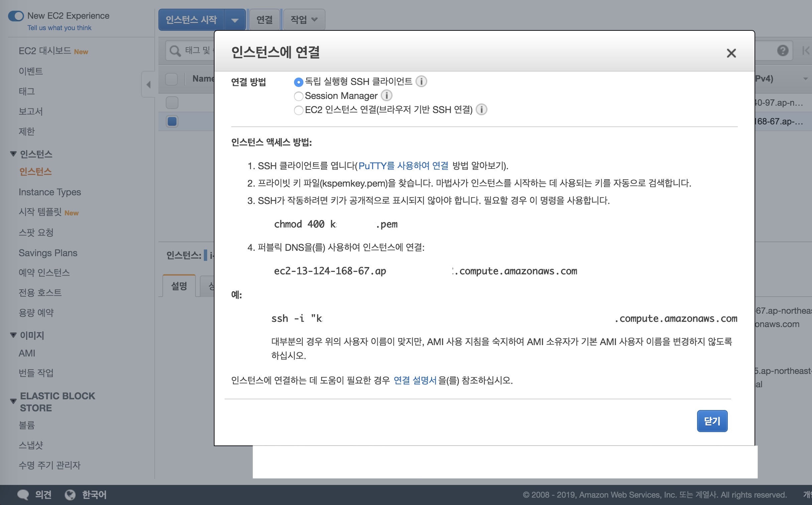Screen dimensions: 812x505
Task: Select EC2 인스턴스 연결 browser SSH radio option
Action: point(298,110)
